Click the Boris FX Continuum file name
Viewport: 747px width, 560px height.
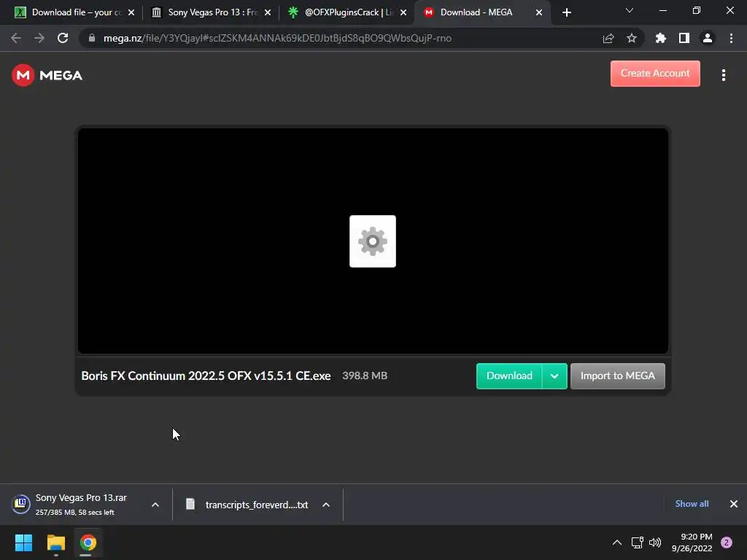206,376
